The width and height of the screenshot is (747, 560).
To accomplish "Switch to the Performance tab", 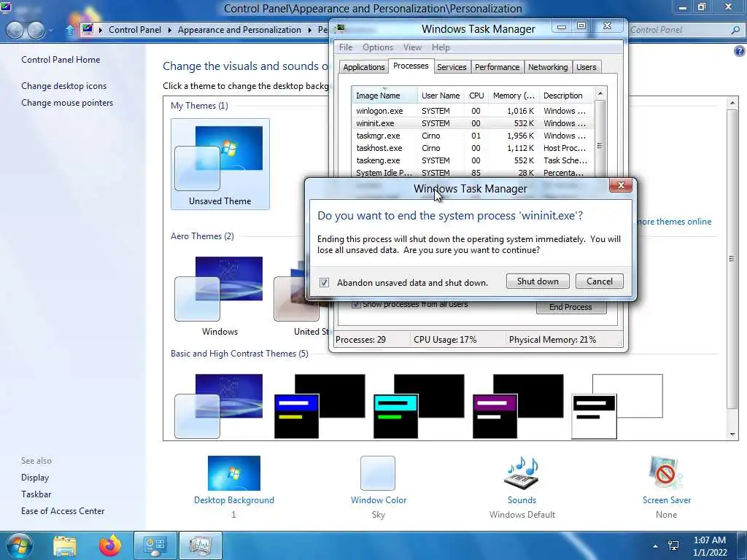I will 497,67.
